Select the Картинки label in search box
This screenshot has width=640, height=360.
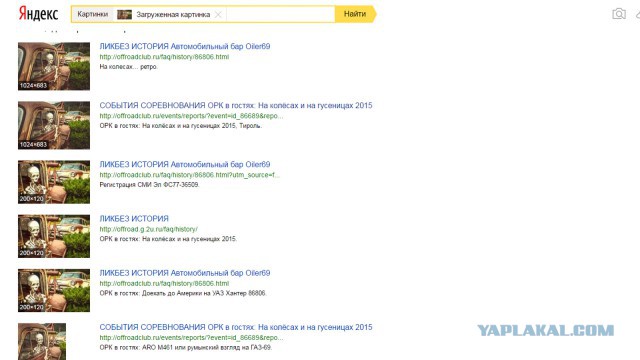93,14
